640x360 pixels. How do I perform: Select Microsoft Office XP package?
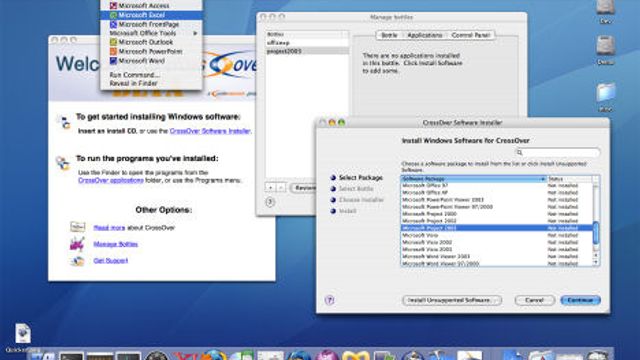[497, 193]
